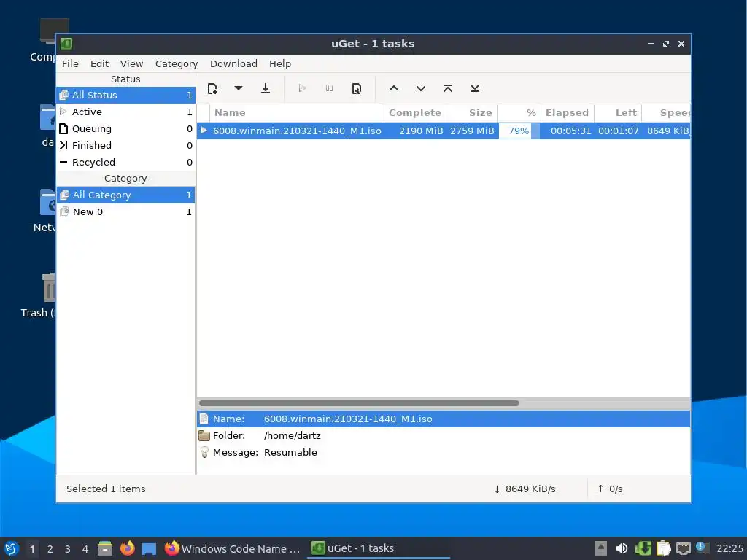747x560 pixels.
Task: Sort by the Size column header
Action: click(x=472, y=113)
